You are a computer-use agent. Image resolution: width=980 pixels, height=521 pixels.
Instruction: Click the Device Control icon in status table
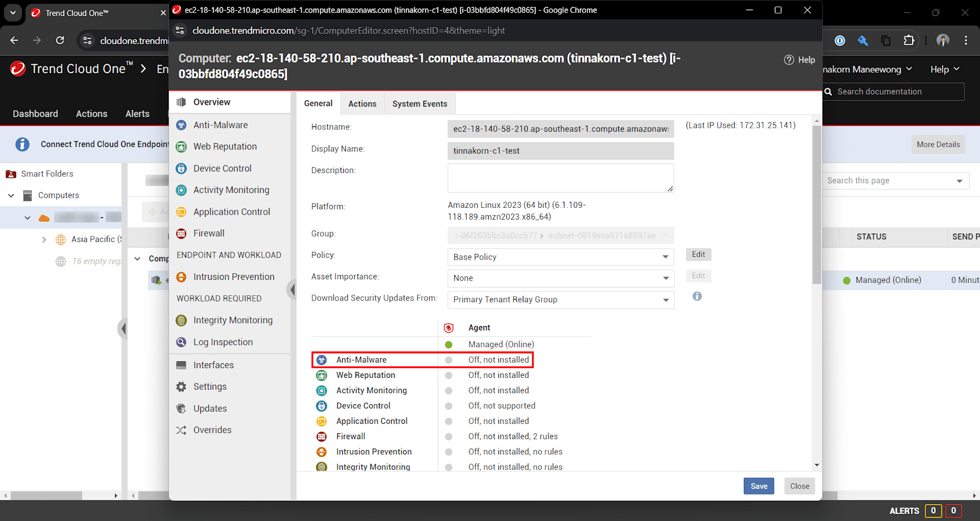click(321, 406)
